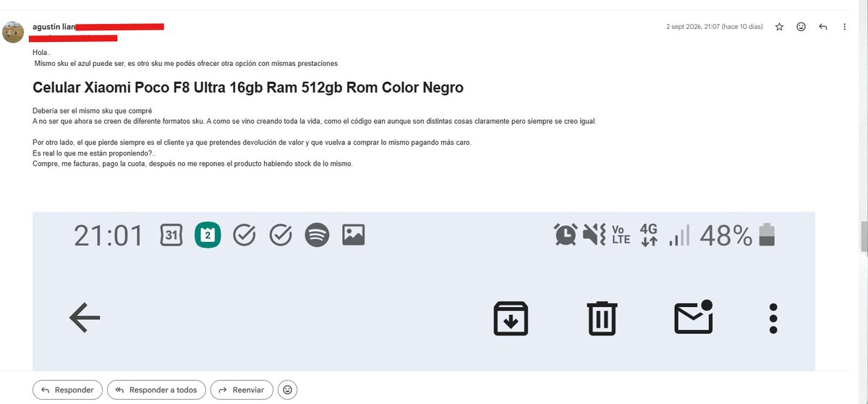Click line starting Mismo sku el azul
Image resolution: width=868 pixels, height=404 pixels.
point(186,64)
